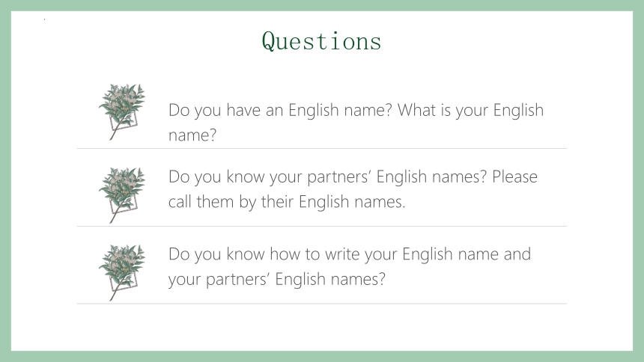Screen dimensions: 644x362
Task: Select the divider line below the first question
Action: click(x=321, y=148)
